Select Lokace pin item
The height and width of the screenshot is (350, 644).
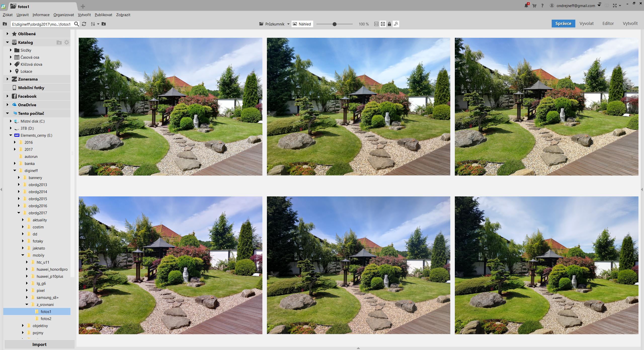(26, 71)
